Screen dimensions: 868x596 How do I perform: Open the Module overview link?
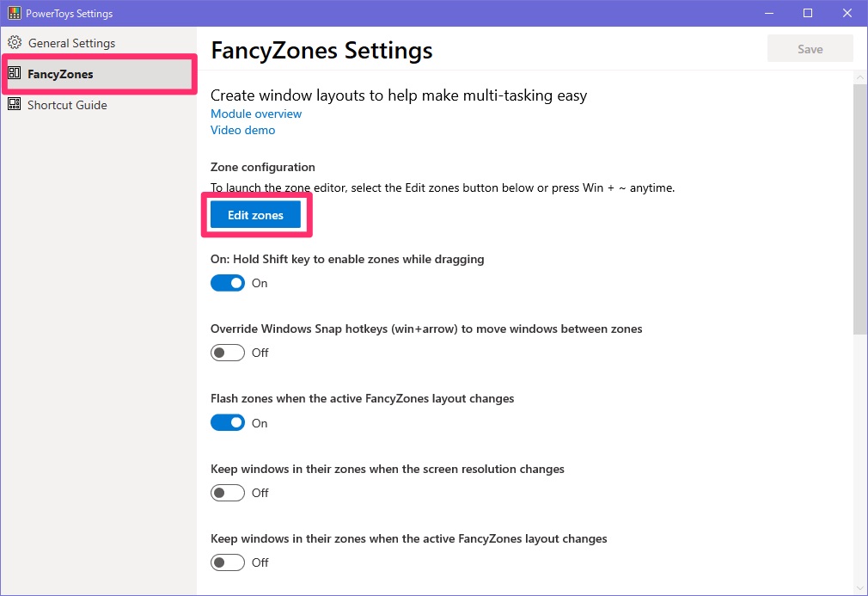click(256, 114)
